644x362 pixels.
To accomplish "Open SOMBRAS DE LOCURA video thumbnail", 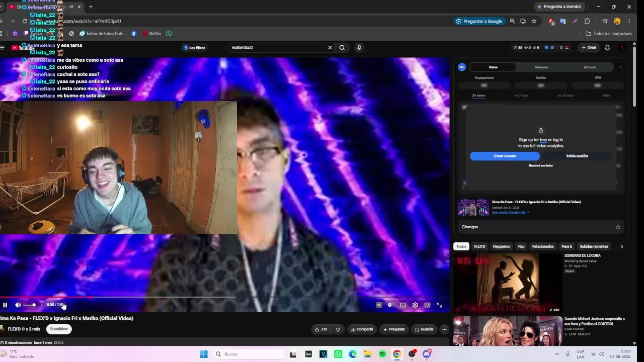I will (507, 283).
